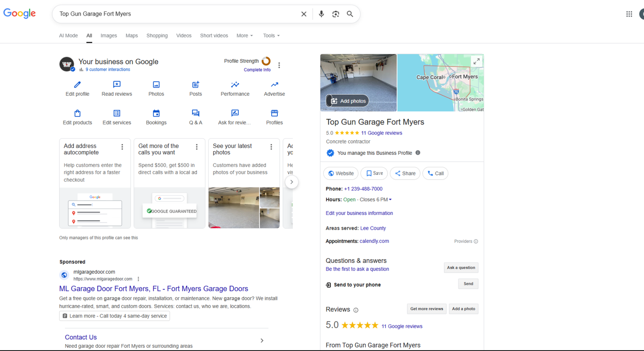The width and height of the screenshot is (644, 351).
Task: Click search by image camera icon
Action: (x=336, y=14)
